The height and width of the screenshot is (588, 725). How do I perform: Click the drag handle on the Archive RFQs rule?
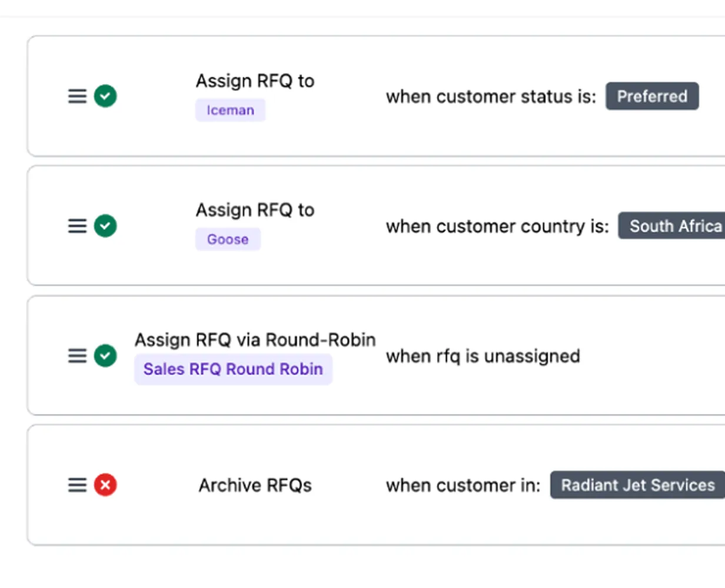click(77, 485)
